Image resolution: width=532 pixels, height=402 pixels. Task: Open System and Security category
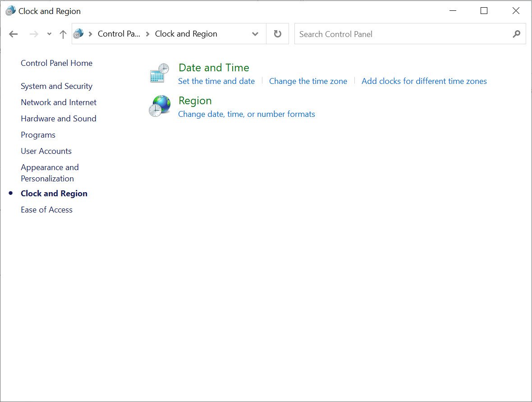(x=56, y=86)
